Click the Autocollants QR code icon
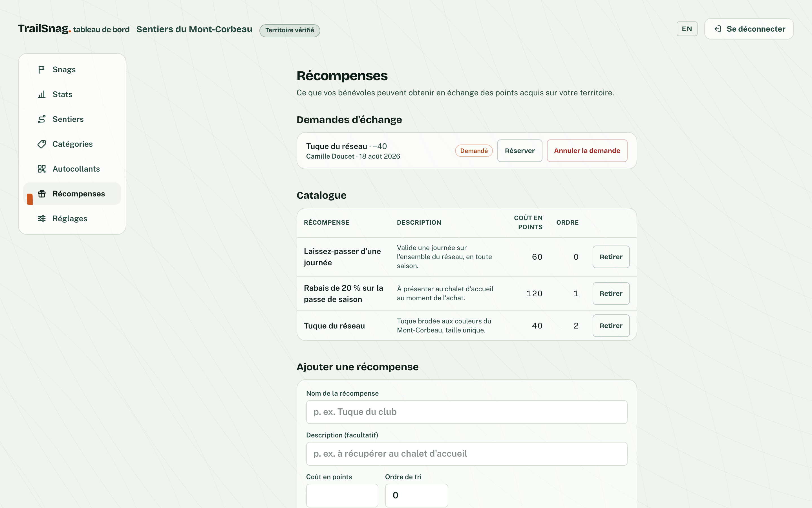The height and width of the screenshot is (508, 812). tap(41, 169)
